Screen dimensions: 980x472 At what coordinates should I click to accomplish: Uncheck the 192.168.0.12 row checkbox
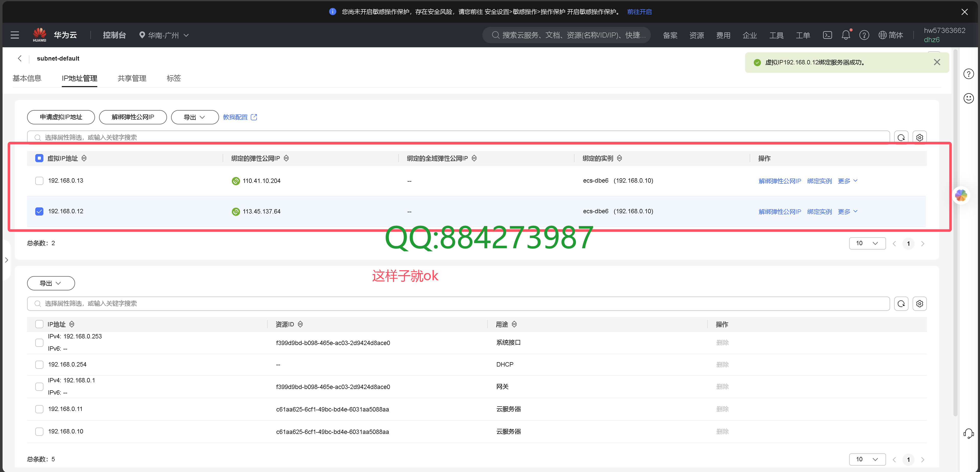click(39, 211)
